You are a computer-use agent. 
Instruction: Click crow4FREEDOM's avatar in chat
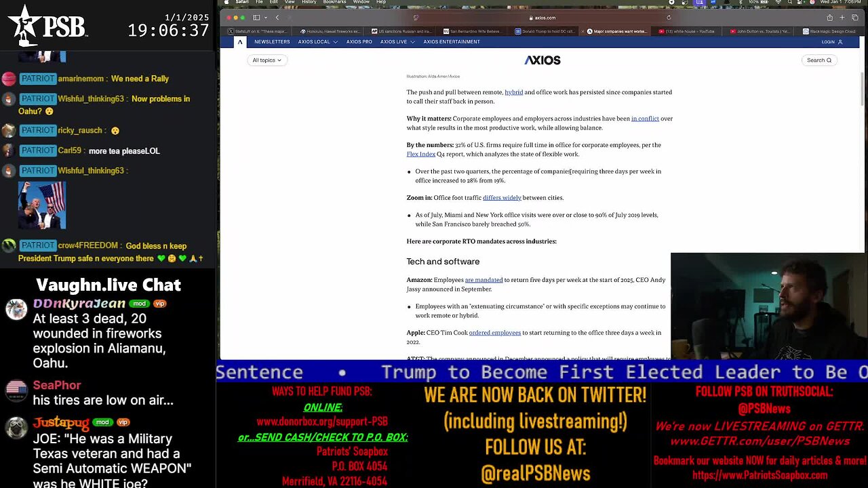9,246
